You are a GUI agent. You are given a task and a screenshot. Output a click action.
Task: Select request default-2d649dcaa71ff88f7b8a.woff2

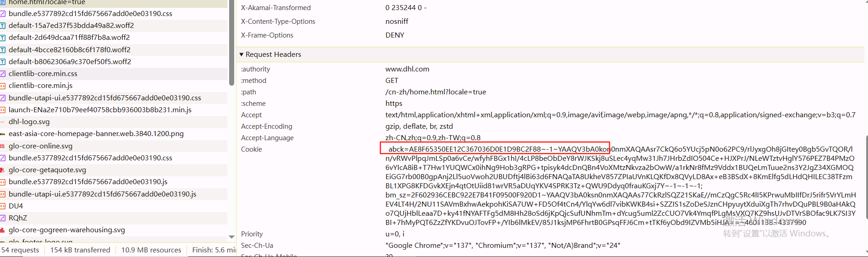[114, 38]
